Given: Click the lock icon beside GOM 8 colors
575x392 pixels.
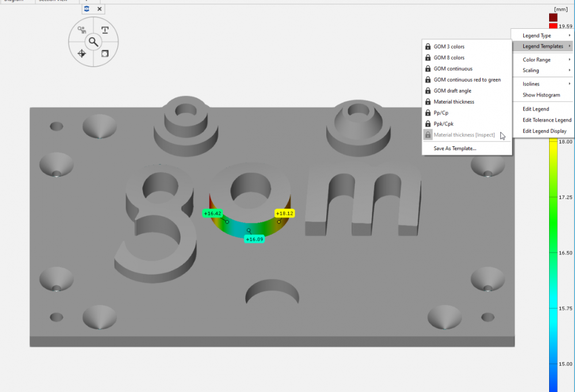Looking at the screenshot, I should [x=428, y=58].
